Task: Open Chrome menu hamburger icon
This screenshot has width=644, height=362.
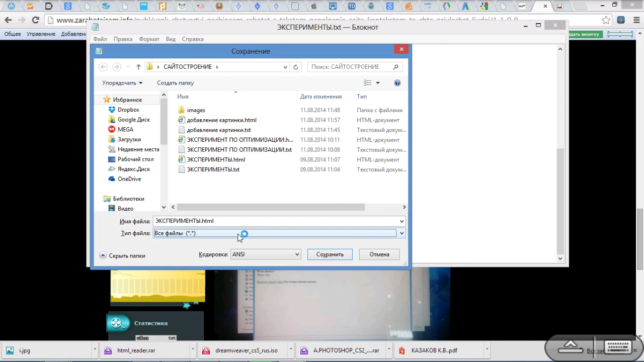Action: [635, 20]
